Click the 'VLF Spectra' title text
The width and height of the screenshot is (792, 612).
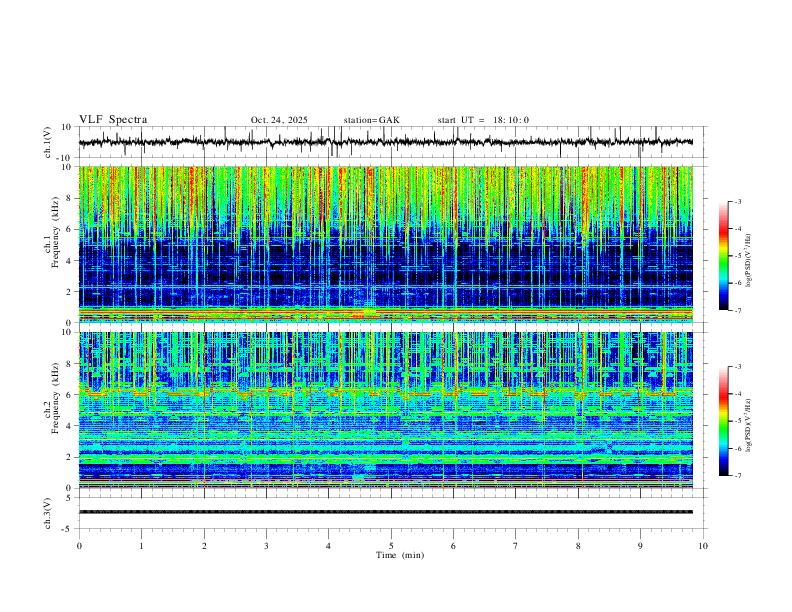tap(113, 120)
